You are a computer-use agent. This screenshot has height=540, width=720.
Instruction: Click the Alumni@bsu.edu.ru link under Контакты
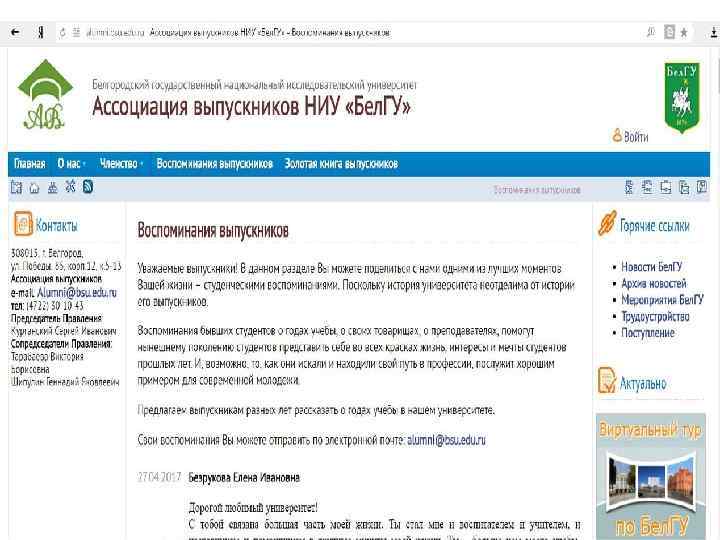pos(77,292)
